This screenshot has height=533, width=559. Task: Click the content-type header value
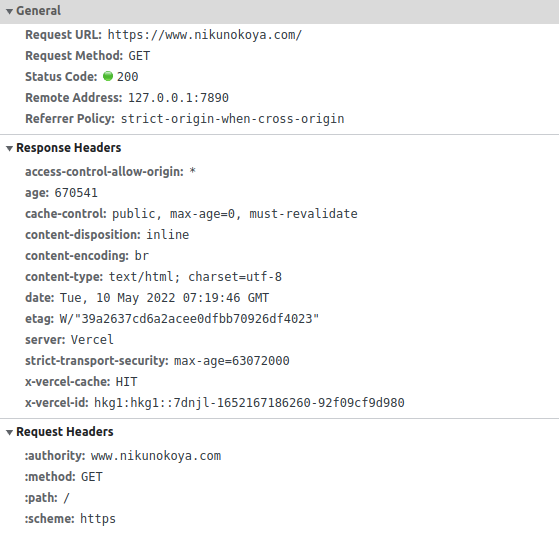tap(195, 277)
